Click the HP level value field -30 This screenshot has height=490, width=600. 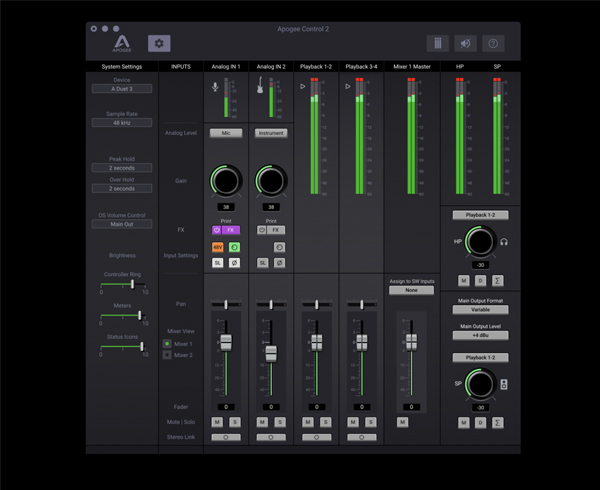[481, 265]
